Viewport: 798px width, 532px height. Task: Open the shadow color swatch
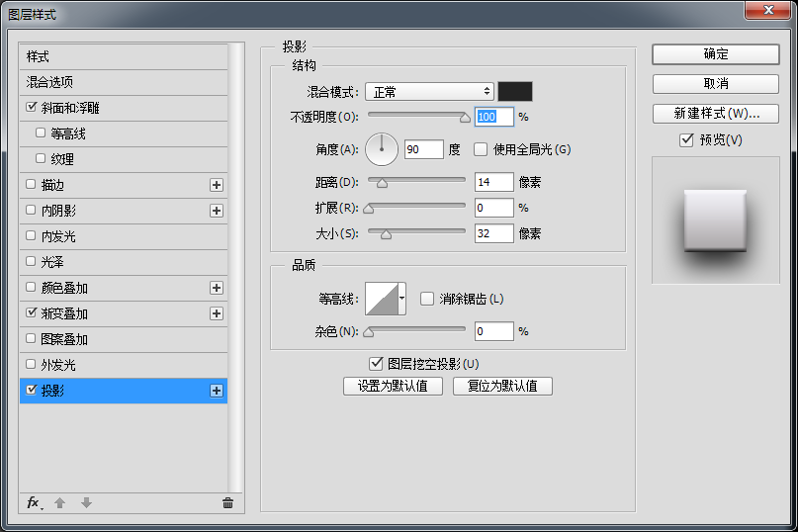(x=515, y=92)
